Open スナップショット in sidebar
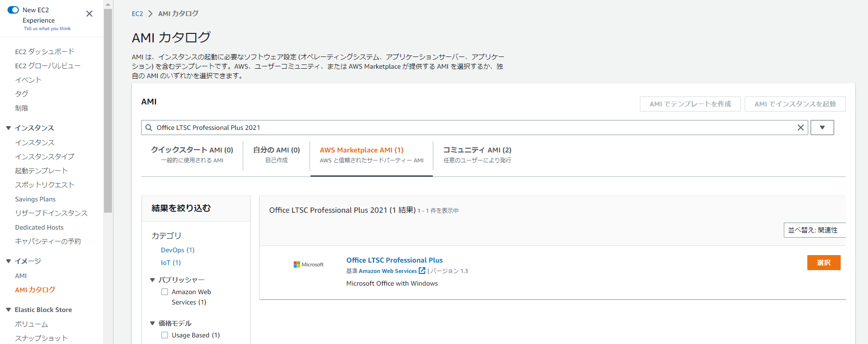The width and height of the screenshot is (868, 344). pos(41,338)
